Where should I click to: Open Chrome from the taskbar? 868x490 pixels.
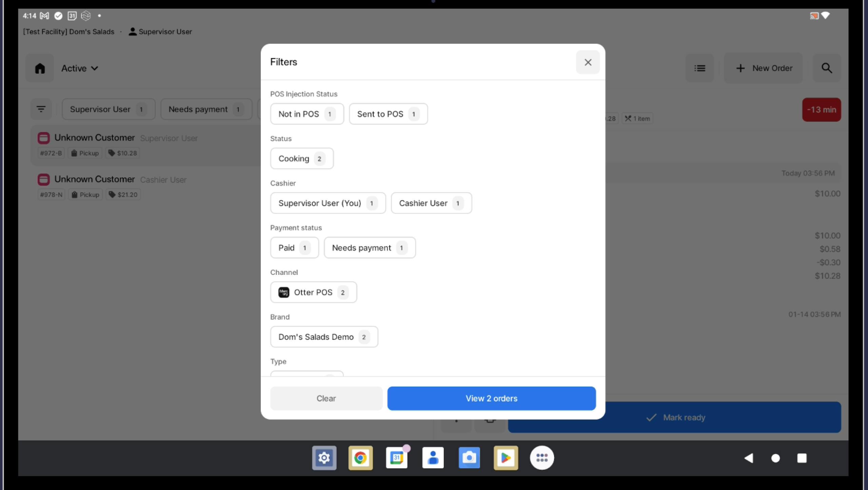(x=360, y=458)
